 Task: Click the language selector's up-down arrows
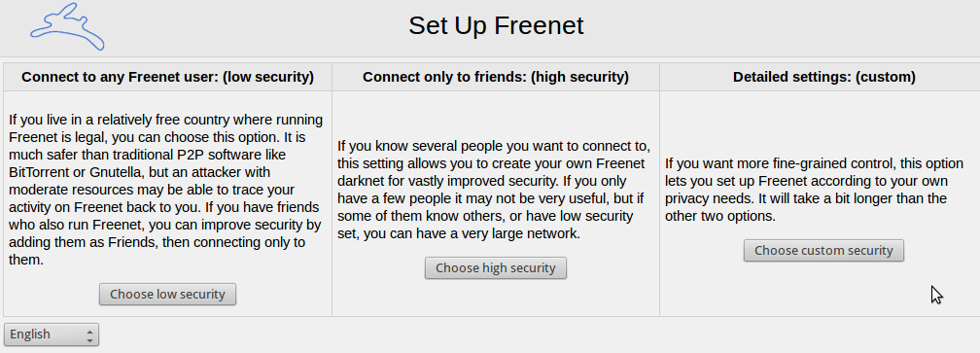click(90, 335)
